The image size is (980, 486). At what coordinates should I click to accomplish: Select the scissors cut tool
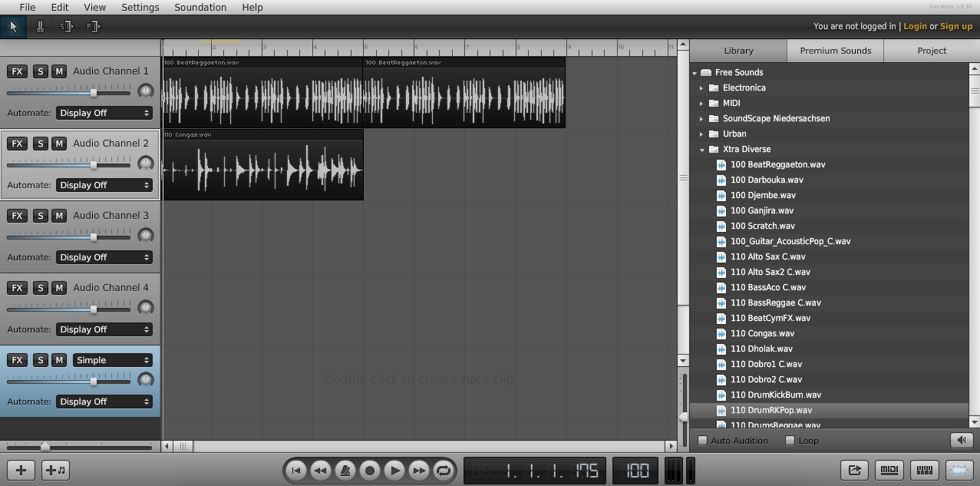pos(40,27)
